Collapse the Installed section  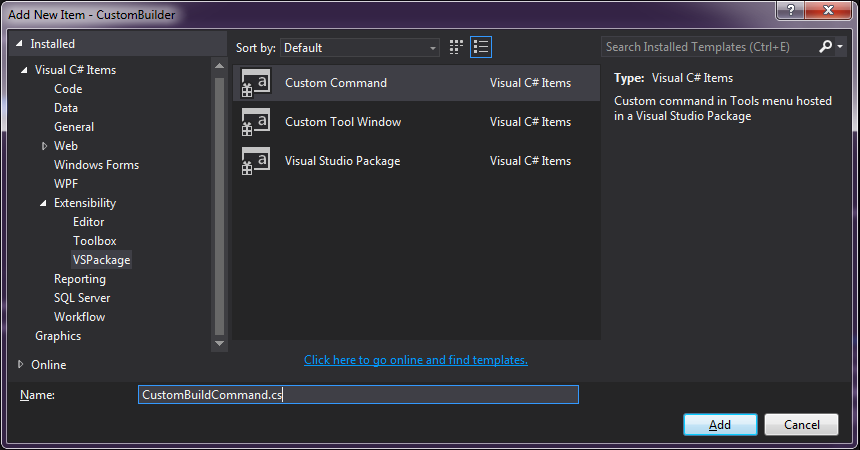tap(20, 43)
